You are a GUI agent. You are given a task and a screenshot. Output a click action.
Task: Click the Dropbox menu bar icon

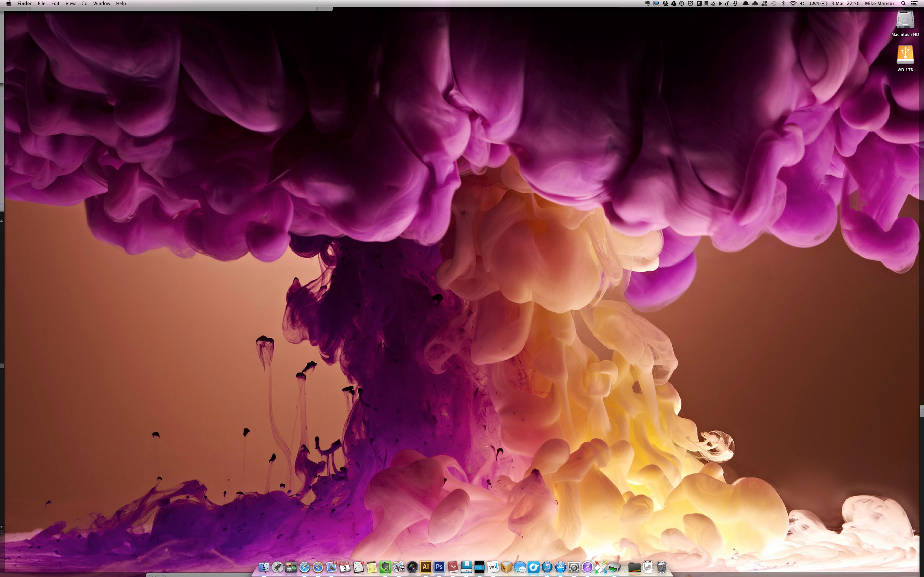point(665,4)
